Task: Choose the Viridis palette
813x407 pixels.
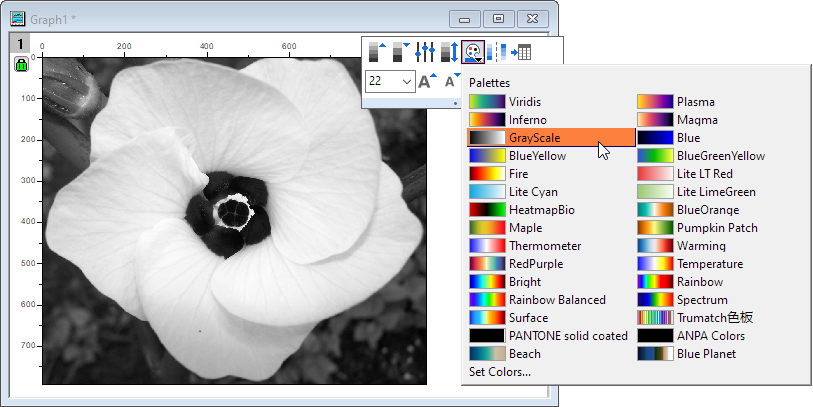Action: pos(527,102)
